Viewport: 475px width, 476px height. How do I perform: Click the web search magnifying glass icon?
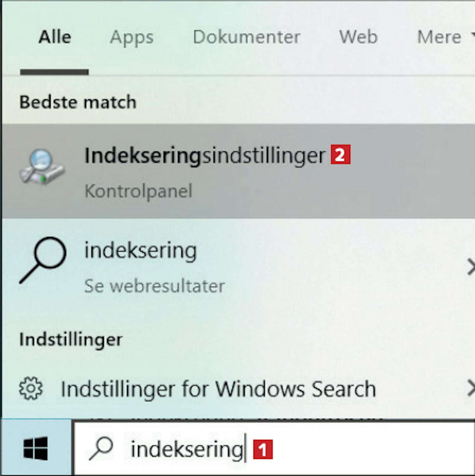click(43, 260)
